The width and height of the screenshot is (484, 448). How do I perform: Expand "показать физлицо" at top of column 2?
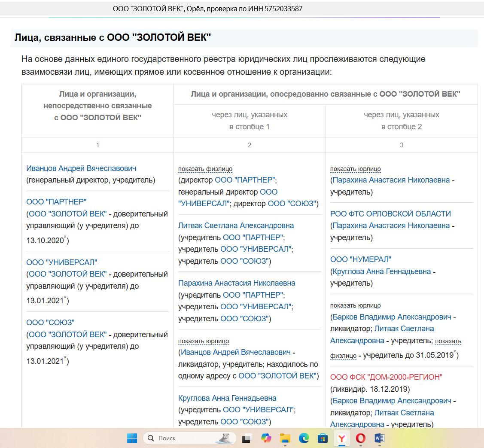click(205, 169)
